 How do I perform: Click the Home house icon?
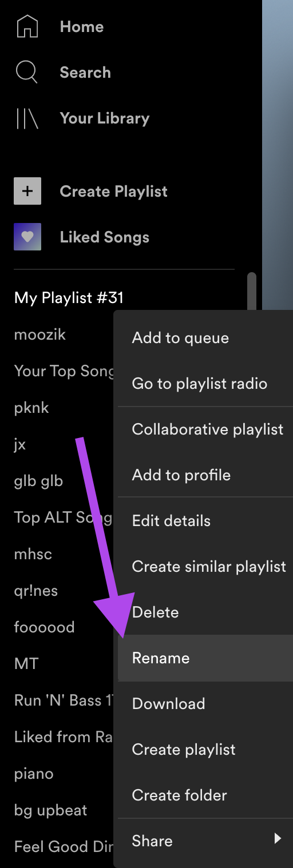click(27, 26)
